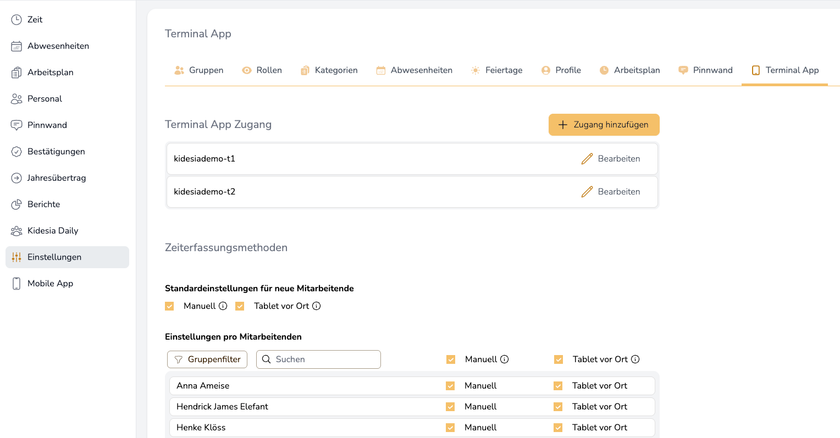Click the info icon beside Tablet vor Ort header
The width and height of the screenshot is (840, 438).
(x=635, y=359)
